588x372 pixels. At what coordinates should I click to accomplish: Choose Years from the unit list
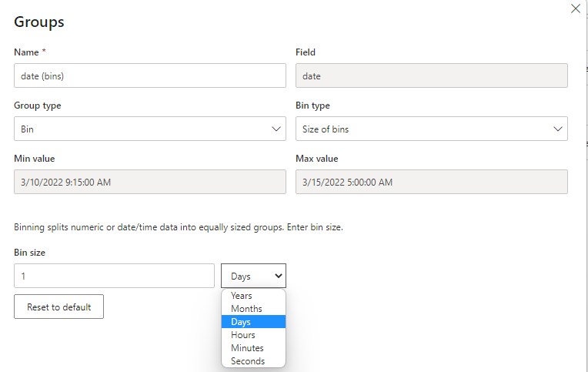pyautogui.click(x=253, y=296)
